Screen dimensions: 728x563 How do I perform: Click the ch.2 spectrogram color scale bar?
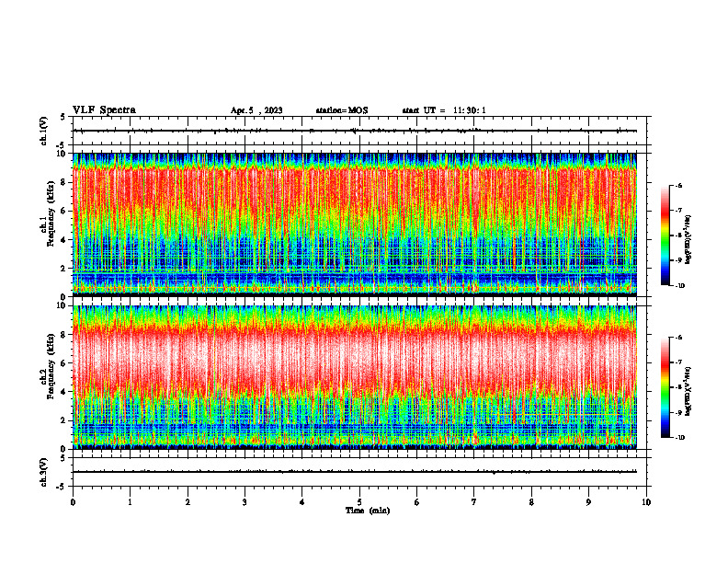(665, 387)
